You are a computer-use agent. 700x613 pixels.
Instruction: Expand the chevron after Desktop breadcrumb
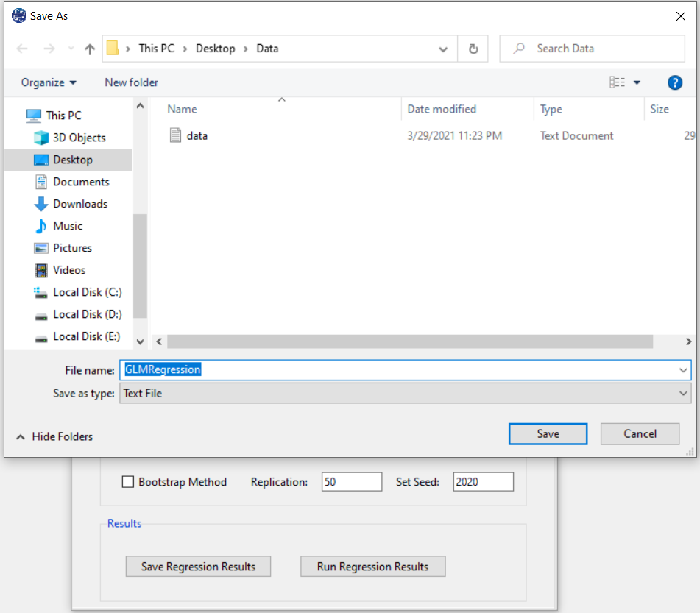click(x=246, y=49)
